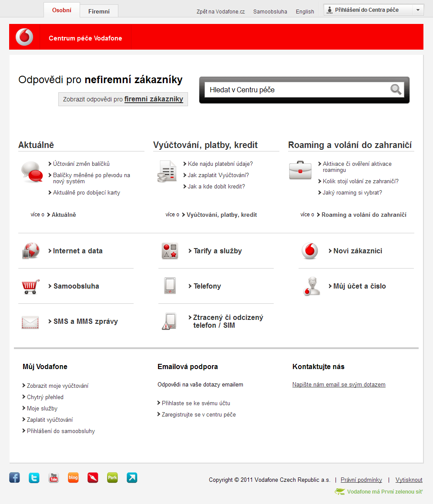Viewport: 433px width, 504px height.
Task: Switch to the Osobní tab
Action: tap(62, 10)
